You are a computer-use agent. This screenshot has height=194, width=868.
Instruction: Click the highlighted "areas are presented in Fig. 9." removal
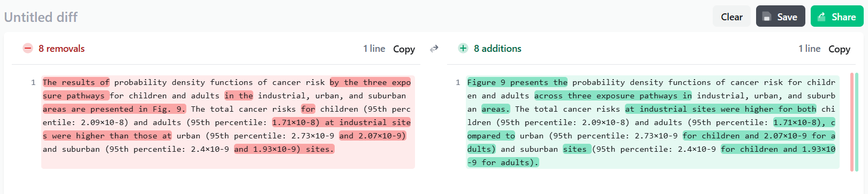click(x=114, y=109)
